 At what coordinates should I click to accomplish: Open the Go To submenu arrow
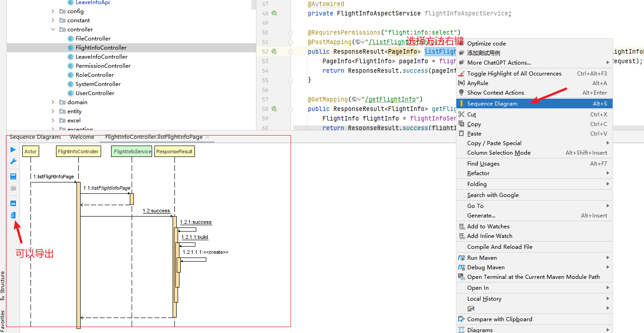coord(608,206)
